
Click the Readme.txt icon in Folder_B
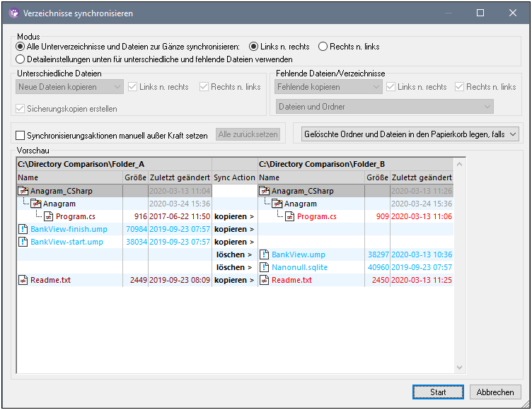click(x=265, y=281)
